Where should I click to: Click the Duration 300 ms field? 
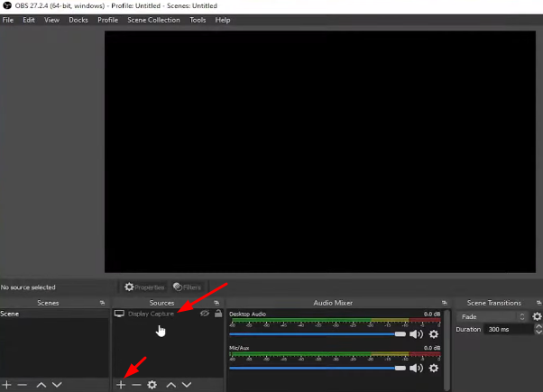coord(509,330)
